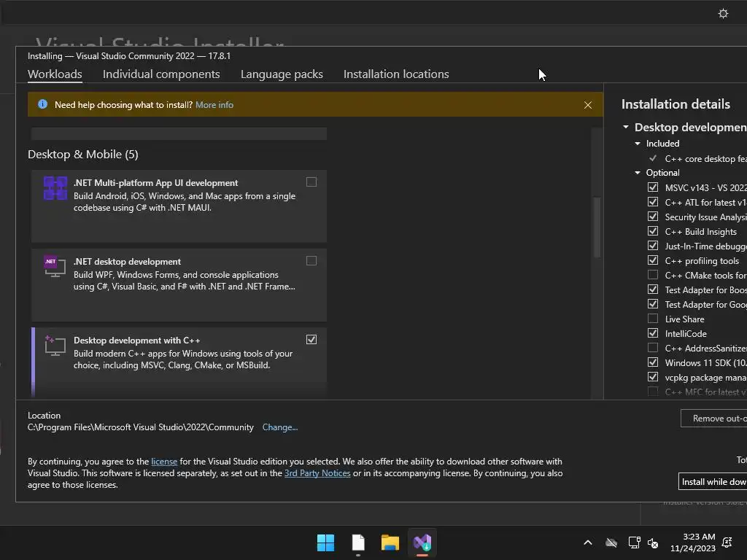Click the install path C:\Program Files\Microsoft Visual Studio text

point(141,427)
